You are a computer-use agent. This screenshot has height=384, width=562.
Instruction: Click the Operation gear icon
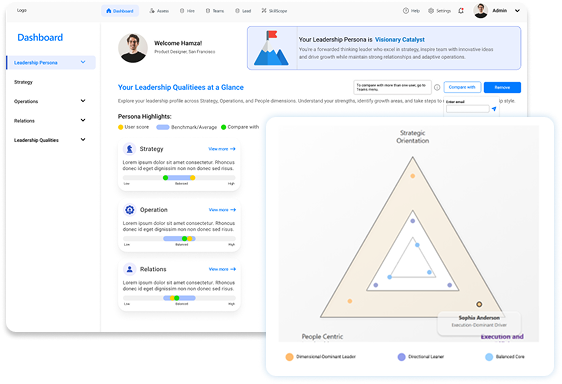click(129, 209)
